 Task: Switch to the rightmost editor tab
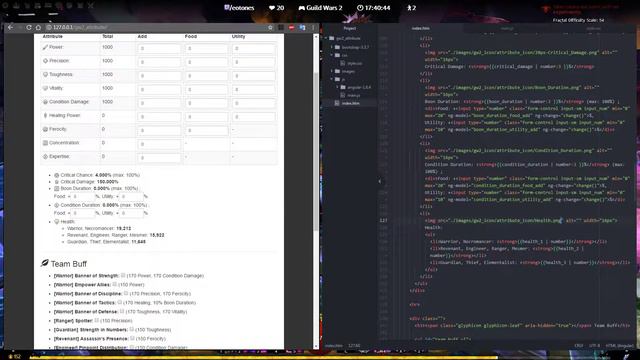[594, 28]
